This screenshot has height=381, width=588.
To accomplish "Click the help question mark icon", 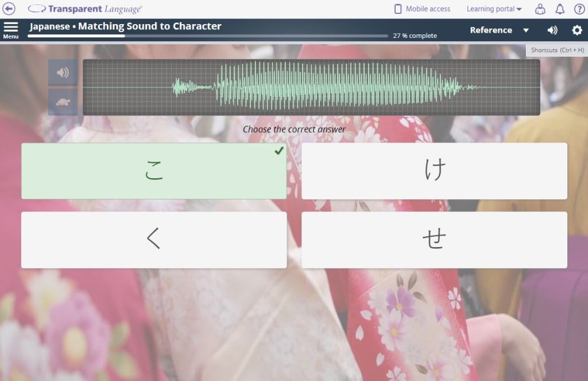I will pos(579,9).
